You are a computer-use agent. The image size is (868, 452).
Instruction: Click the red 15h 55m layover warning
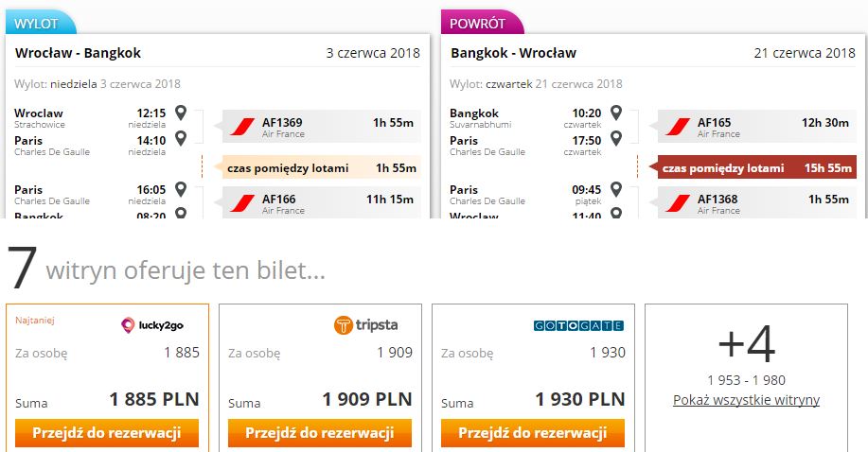coord(753,167)
